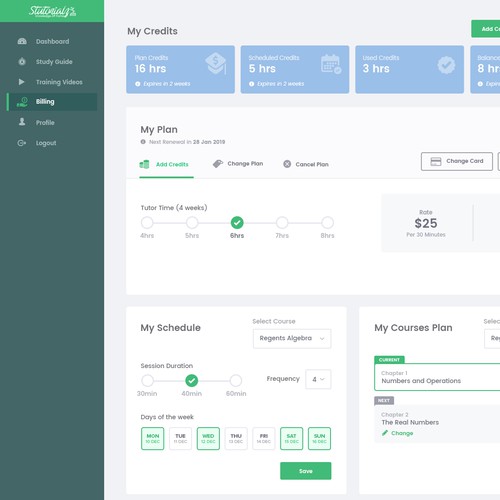Image resolution: width=500 pixels, height=500 pixels.
Task: Click the Cancel Plan cross icon
Action: click(x=287, y=164)
